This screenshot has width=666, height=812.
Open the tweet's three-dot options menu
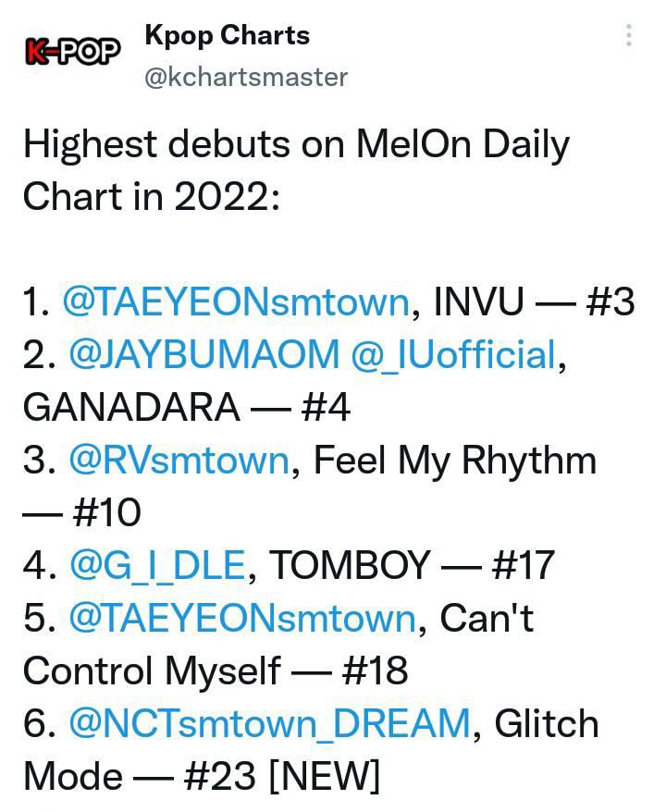(628, 35)
